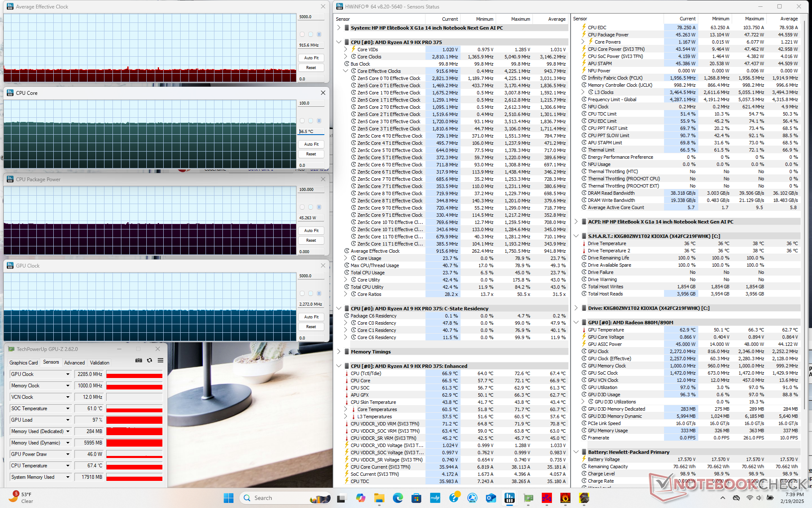Click Auto Fit in the CPU Core graph
Screen dimensions: 812x508
[x=311, y=144]
